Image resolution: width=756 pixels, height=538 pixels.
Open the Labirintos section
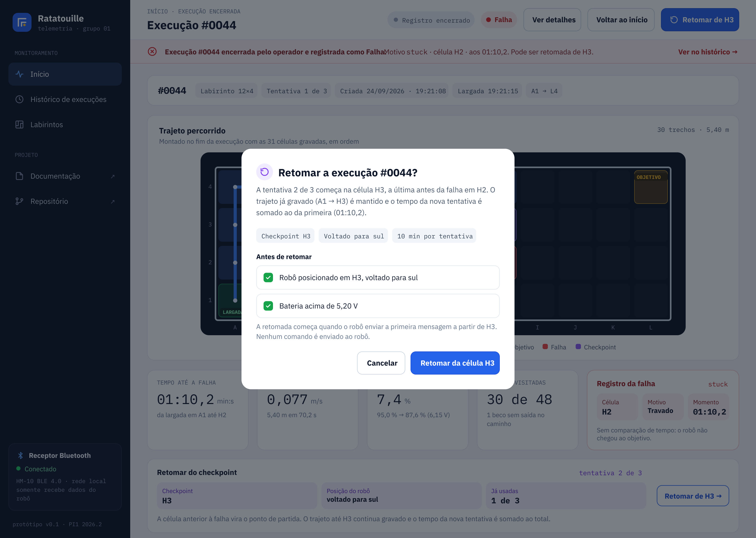coord(65,125)
